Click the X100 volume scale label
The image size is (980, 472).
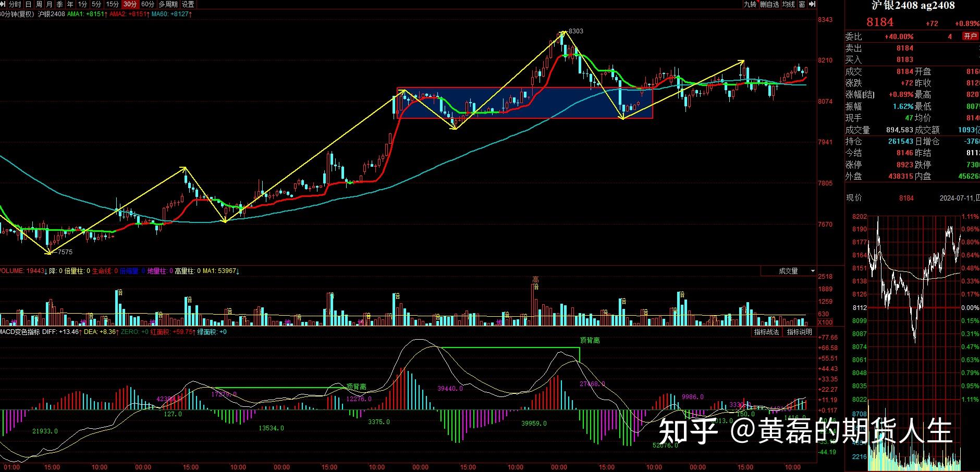825,322
